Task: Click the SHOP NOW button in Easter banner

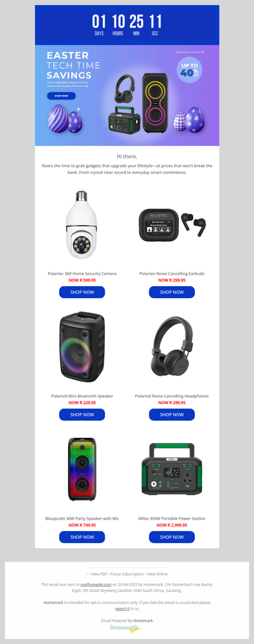Action: 61,96
